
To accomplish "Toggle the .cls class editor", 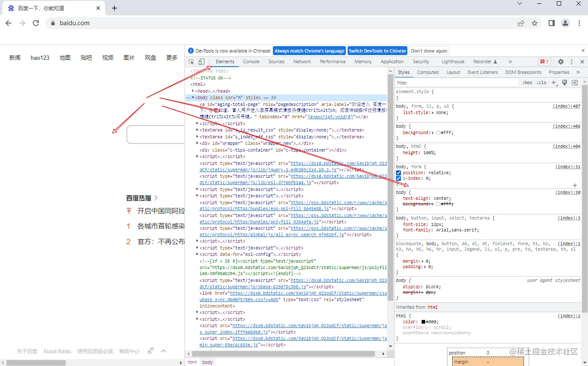I will pos(541,83).
